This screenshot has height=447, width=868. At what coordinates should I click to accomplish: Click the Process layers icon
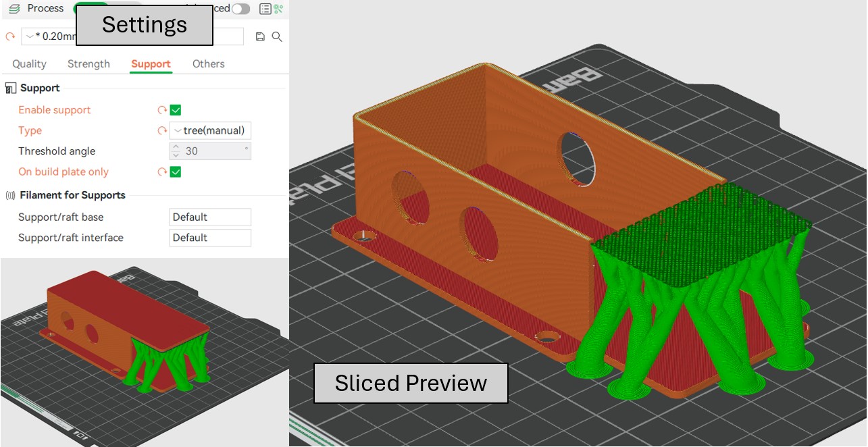14,9
